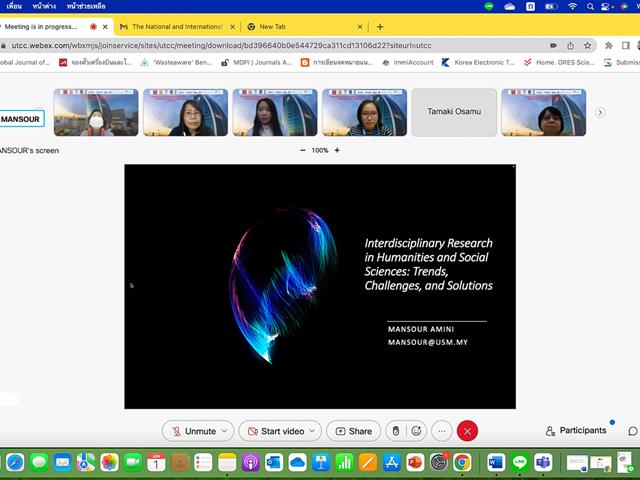Click the LINE icon in menu bar
640x480 pixels.
click(x=489, y=6)
